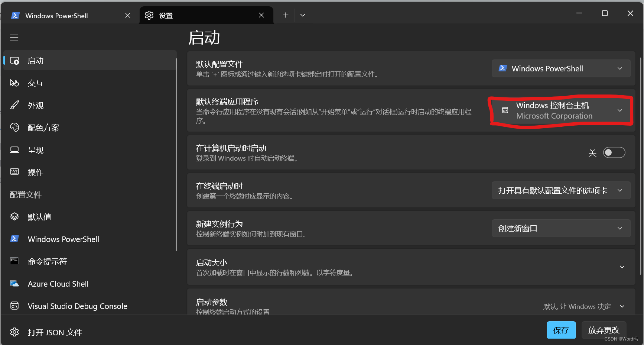Close the Windows PowerShell tab
The image size is (644, 345).
(x=128, y=15)
